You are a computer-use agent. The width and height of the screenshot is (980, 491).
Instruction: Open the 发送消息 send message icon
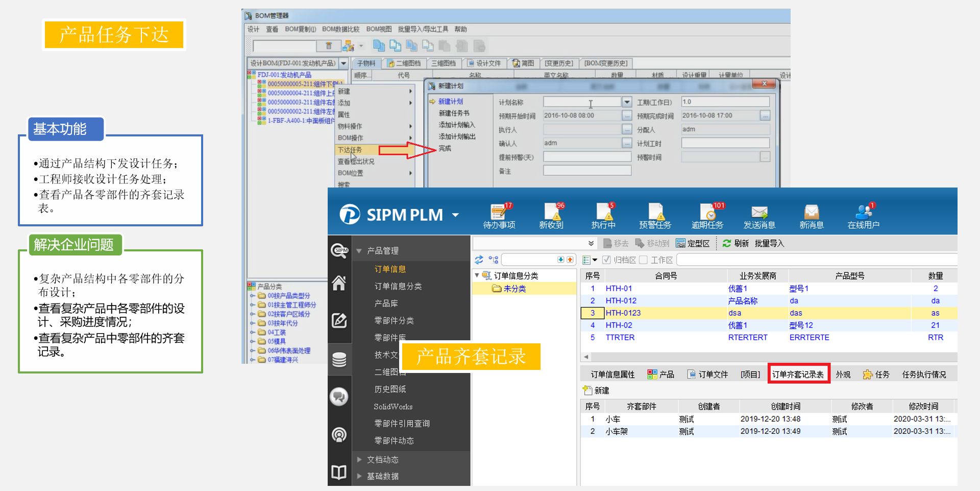(x=759, y=215)
